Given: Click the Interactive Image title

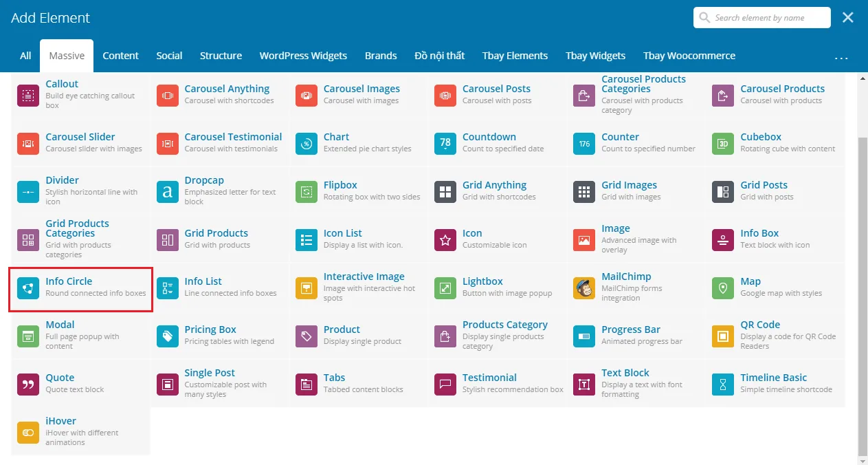Looking at the screenshot, I should (364, 277).
